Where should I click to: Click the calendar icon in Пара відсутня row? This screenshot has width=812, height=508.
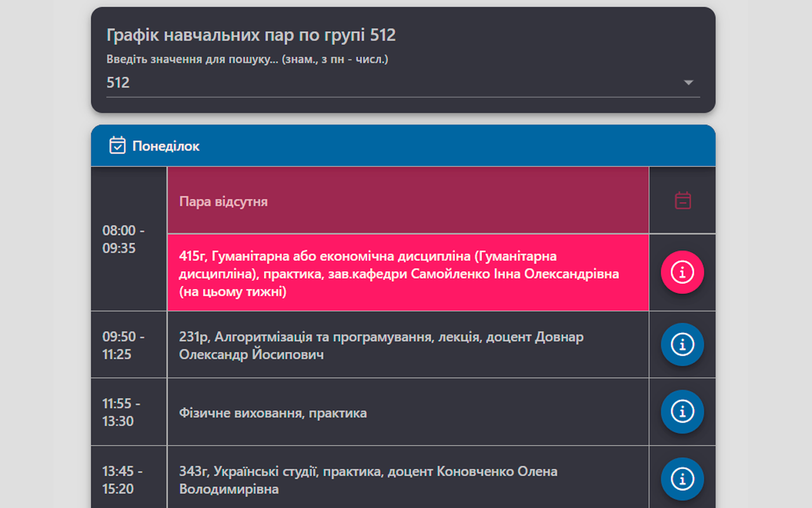coord(683,201)
